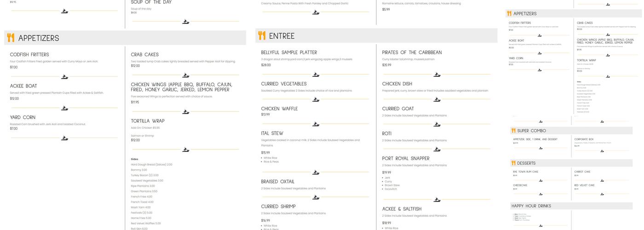Click fork-and-knife icon beside DESSERTS heading
This screenshot has width=644, height=230.
(513, 163)
